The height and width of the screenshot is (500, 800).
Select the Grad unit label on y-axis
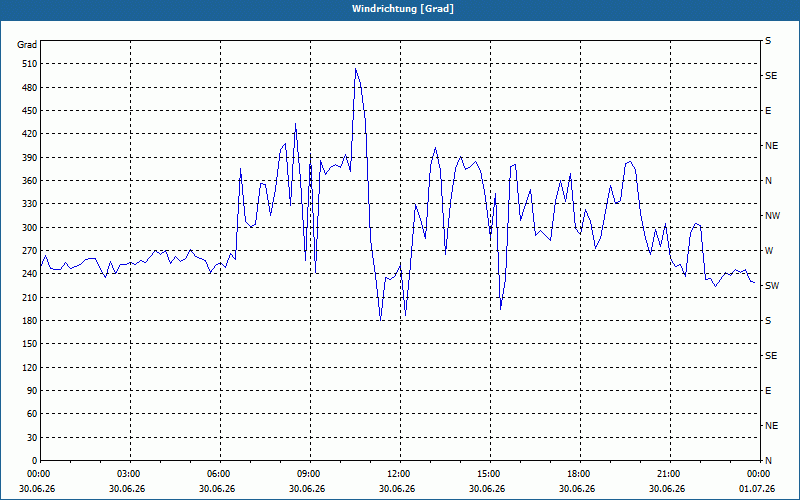pyautogui.click(x=27, y=45)
